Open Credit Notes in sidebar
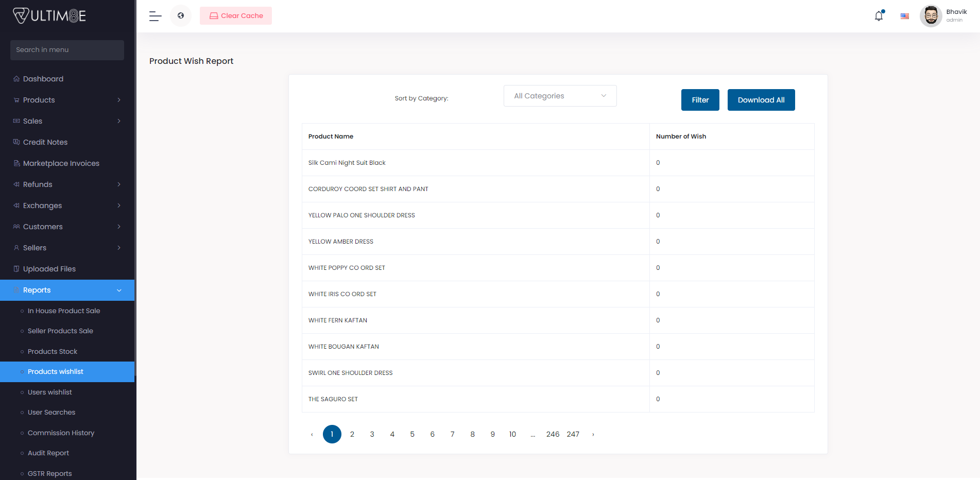The image size is (980, 480). point(45,142)
